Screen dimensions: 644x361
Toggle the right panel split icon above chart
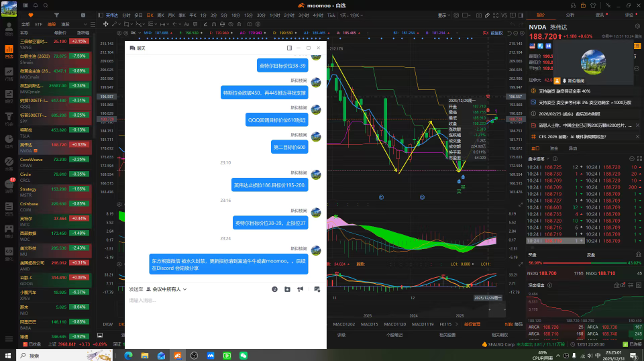[521, 15]
